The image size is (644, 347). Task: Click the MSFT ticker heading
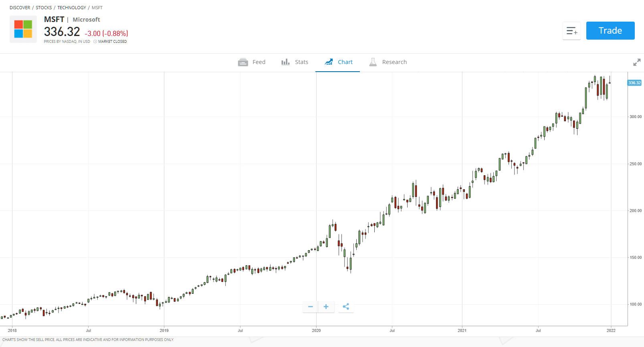coord(54,20)
